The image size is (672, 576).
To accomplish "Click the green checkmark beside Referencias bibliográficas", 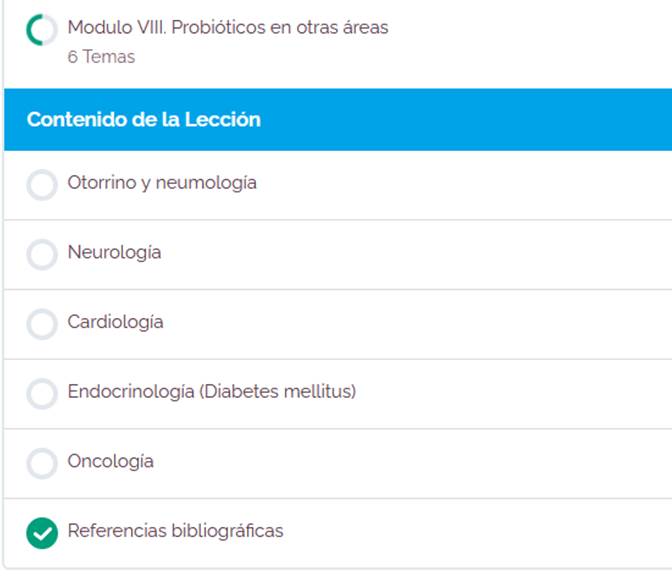I will tap(42, 533).
